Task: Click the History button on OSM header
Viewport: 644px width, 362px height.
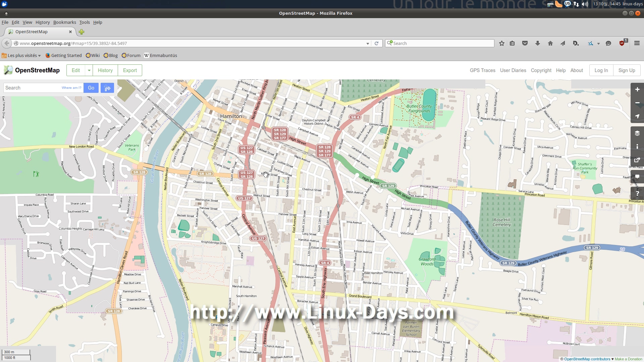Action: coord(105,70)
